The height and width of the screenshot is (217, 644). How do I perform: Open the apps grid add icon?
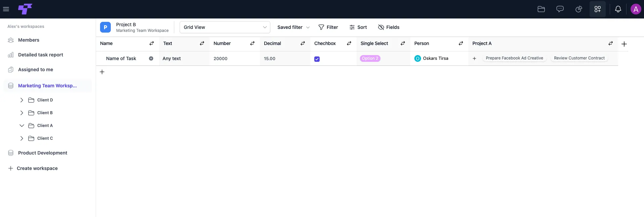tap(598, 9)
